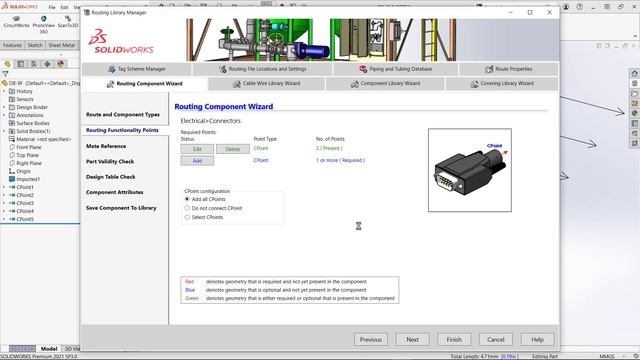Select the Routing Component Wizard tab
Viewport: 640px width, 360px height.
(144, 84)
